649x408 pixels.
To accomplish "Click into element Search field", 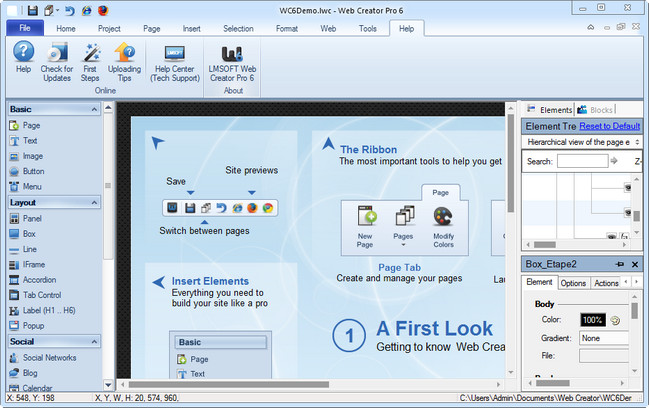I will point(582,161).
